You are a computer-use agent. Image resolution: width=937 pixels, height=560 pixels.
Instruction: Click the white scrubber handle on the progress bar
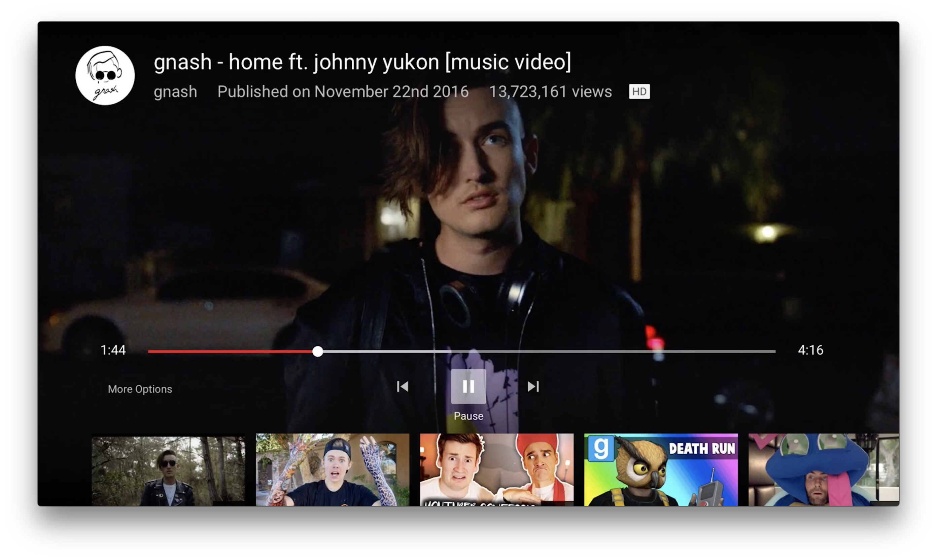(318, 352)
